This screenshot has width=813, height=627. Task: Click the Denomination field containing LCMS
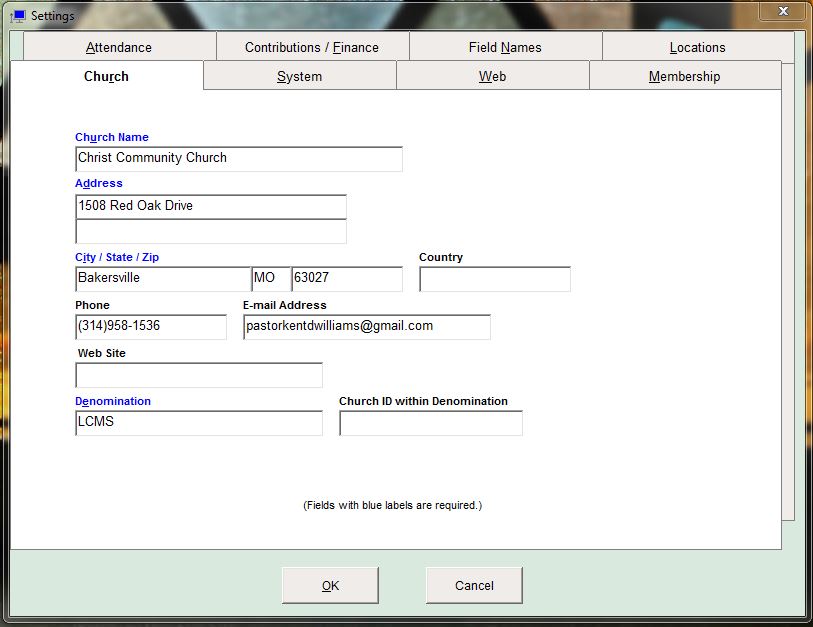pos(198,423)
